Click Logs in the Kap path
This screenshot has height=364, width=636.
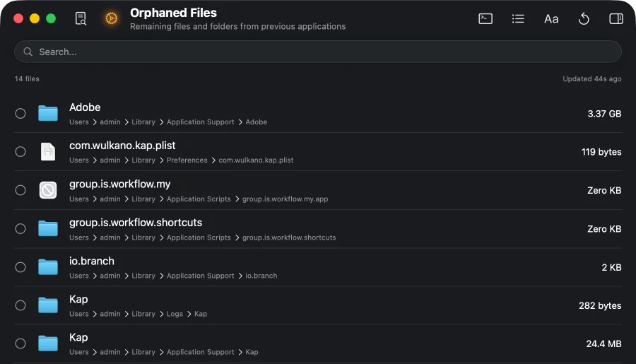pyautogui.click(x=175, y=314)
